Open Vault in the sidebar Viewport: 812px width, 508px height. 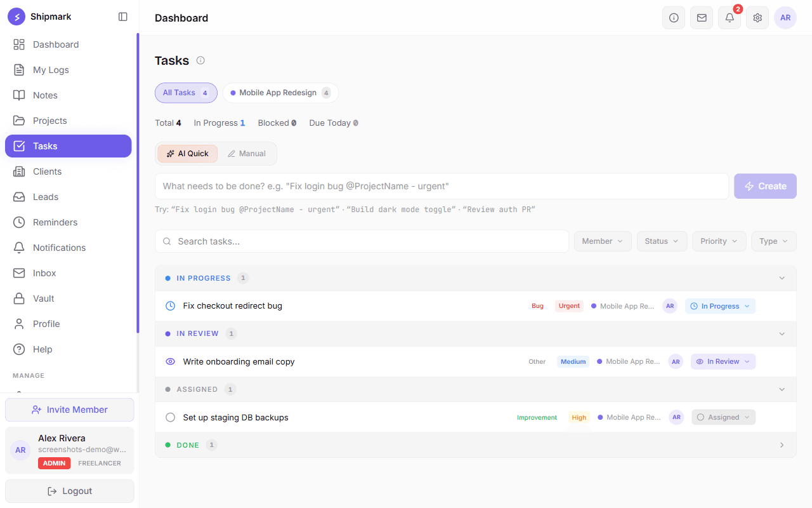[69, 298]
